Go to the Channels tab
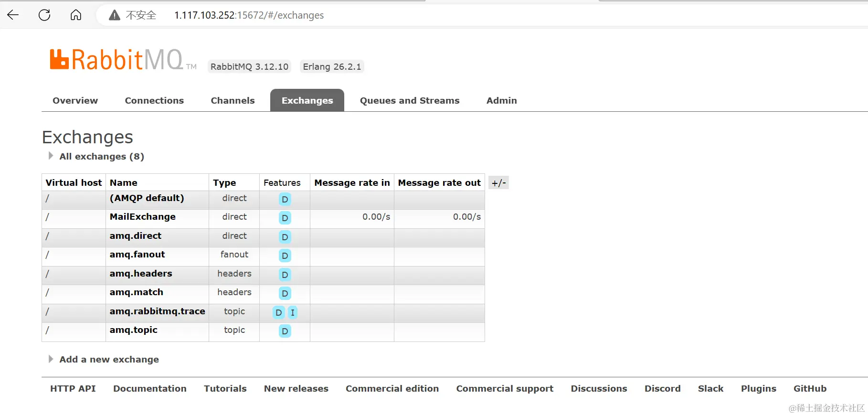The image size is (868, 416). [x=233, y=100]
